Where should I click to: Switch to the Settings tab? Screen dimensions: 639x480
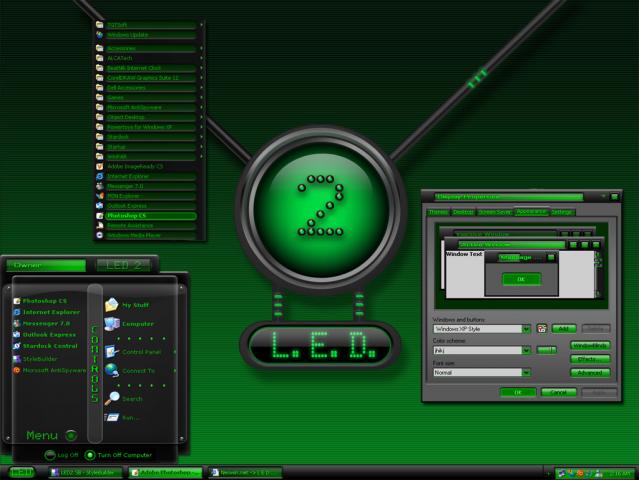point(562,212)
